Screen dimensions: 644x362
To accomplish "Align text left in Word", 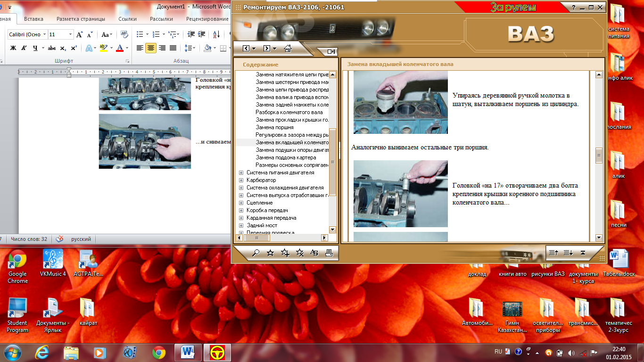I will click(x=140, y=48).
